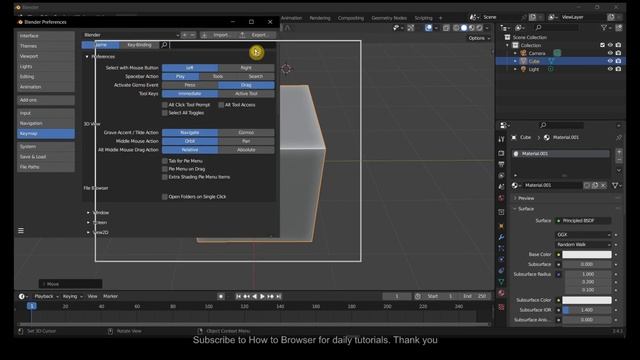
Task: Open the Modifiers wrench tab icon
Action: click(501, 237)
